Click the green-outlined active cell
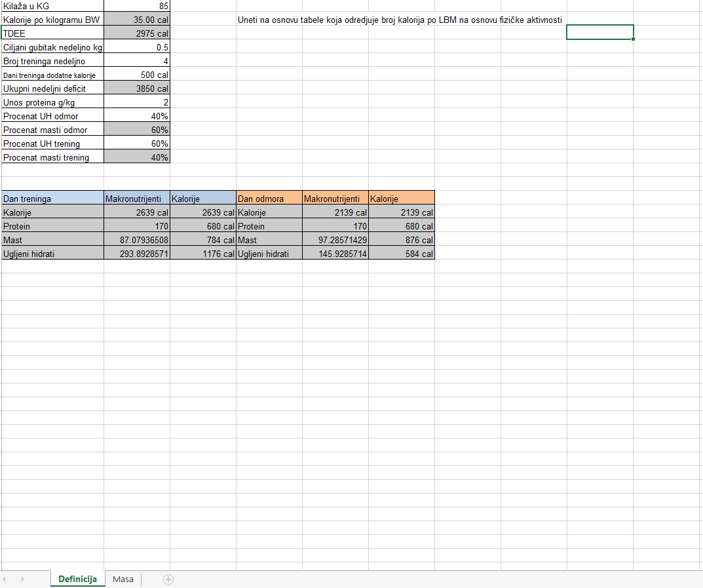 click(600, 32)
